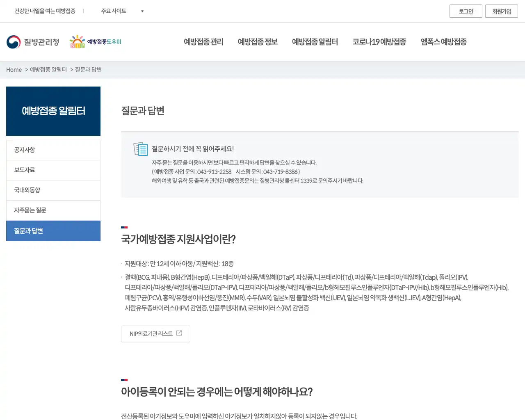The height and width of the screenshot is (420, 525).
Task: Open the 예방접종 알림터 menu
Action: [315, 41]
